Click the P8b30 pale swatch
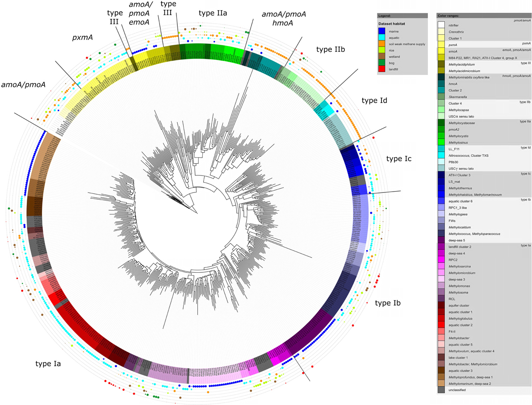The height and width of the screenshot is (405, 532). [441, 162]
